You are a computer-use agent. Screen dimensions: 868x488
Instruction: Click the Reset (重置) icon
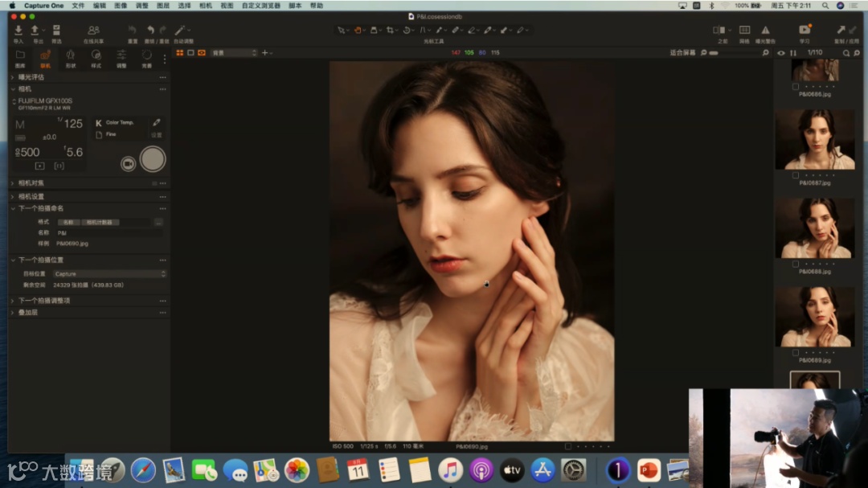tap(133, 31)
